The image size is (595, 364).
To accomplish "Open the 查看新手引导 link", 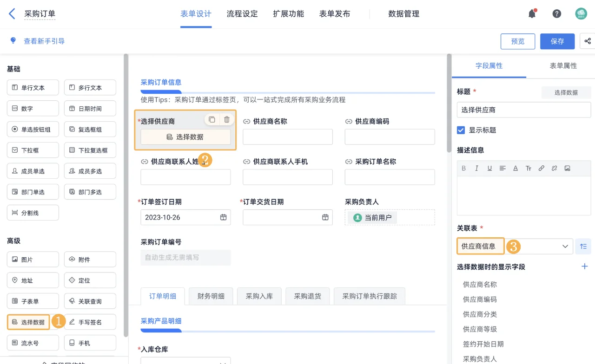I will [x=44, y=41].
